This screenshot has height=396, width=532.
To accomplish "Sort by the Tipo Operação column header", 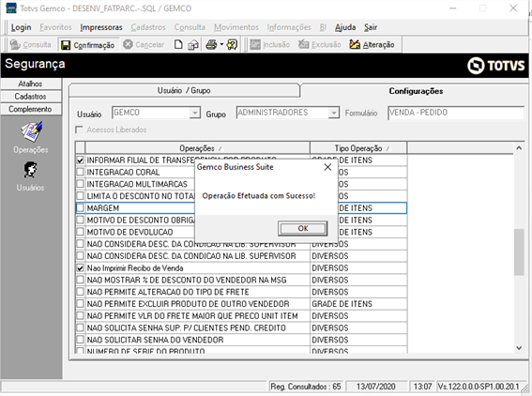I will point(358,148).
